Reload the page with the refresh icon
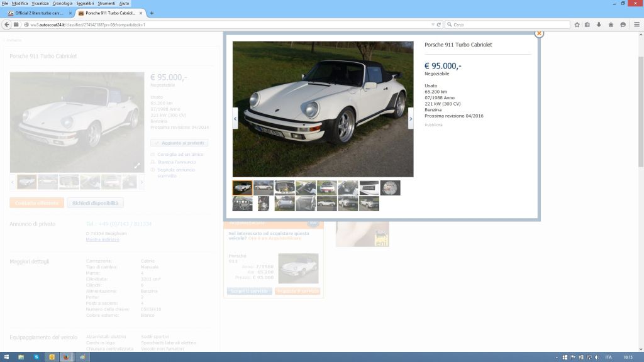Image resolution: width=644 pixels, height=362 pixels. click(x=438, y=25)
